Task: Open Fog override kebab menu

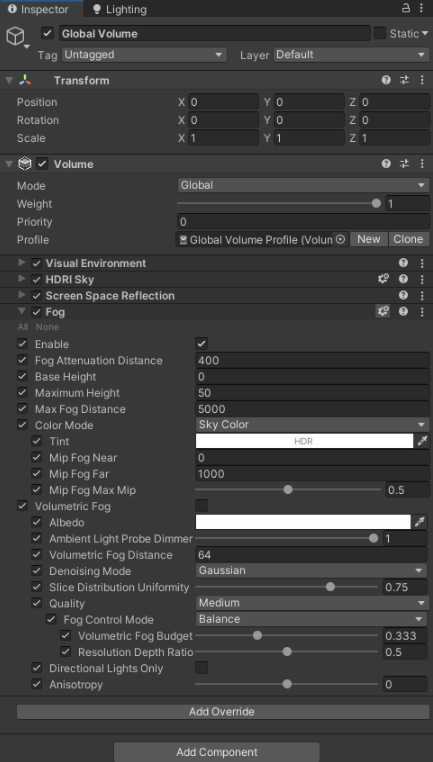Action: coord(422,312)
